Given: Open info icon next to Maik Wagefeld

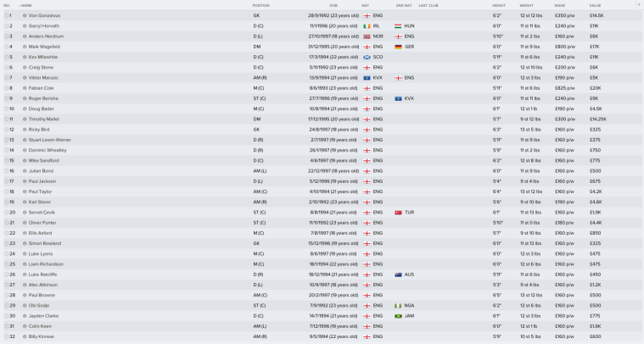Looking at the screenshot, I should 25,47.
